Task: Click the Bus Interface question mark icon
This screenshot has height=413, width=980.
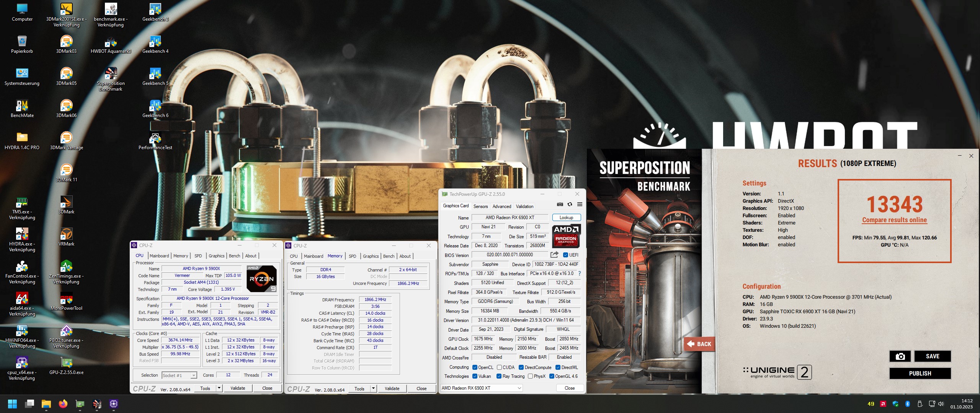Action: (x=580, y=273)
